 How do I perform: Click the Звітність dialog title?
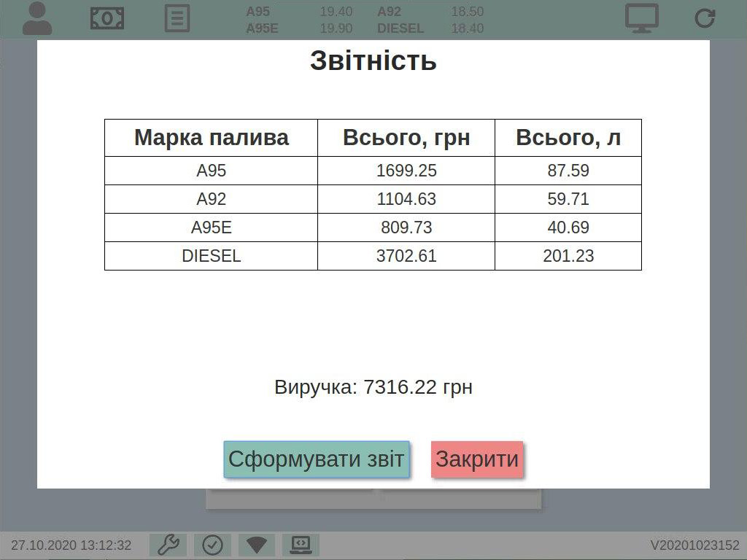pyautogui.click(x=373, y=61)
